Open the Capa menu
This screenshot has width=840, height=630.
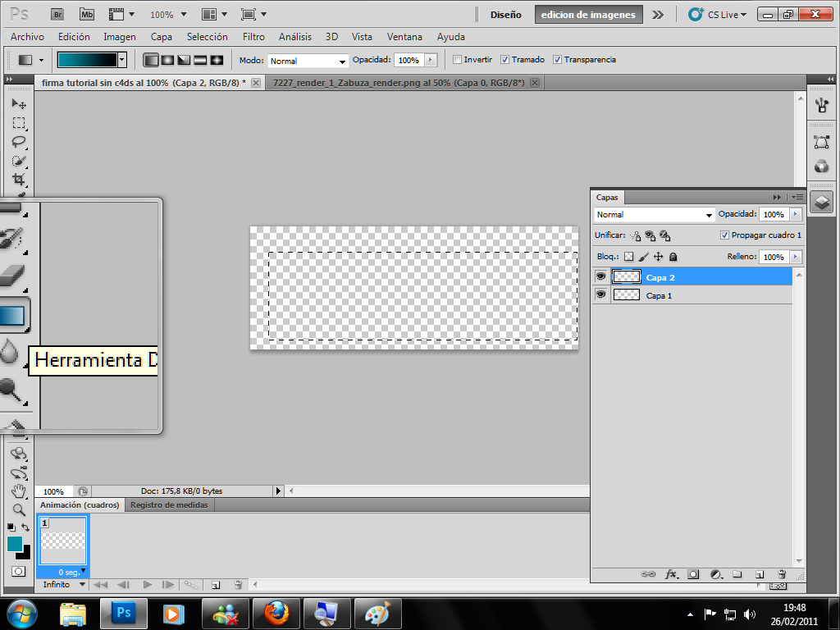click(162, 37)
